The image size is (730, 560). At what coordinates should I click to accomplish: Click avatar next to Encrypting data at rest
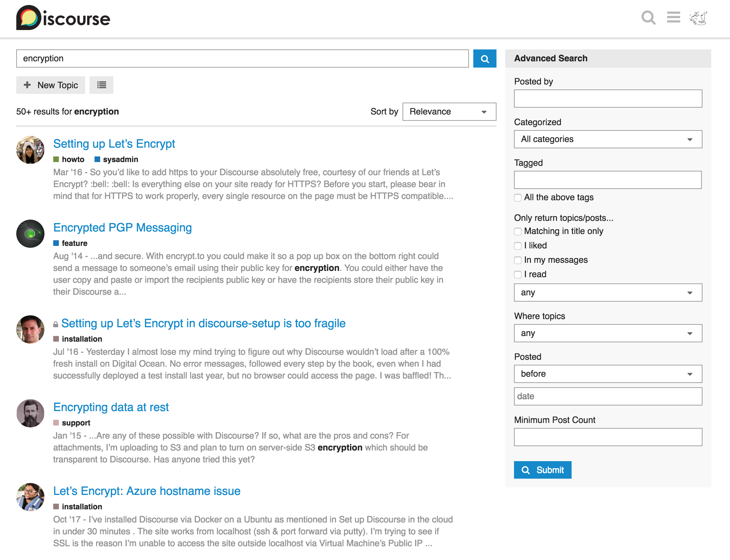(30, 413)
